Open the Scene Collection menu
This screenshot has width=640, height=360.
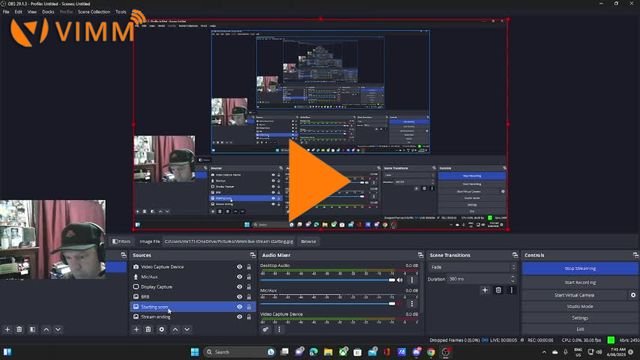pos(94,12)
